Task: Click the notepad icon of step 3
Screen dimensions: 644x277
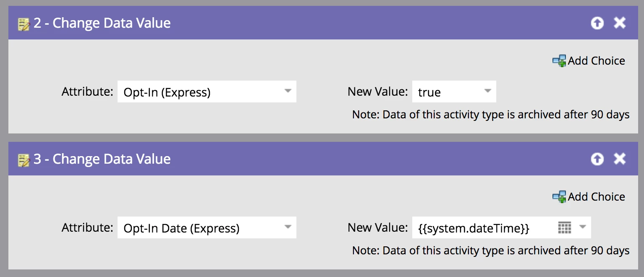Action: point(24,160)
